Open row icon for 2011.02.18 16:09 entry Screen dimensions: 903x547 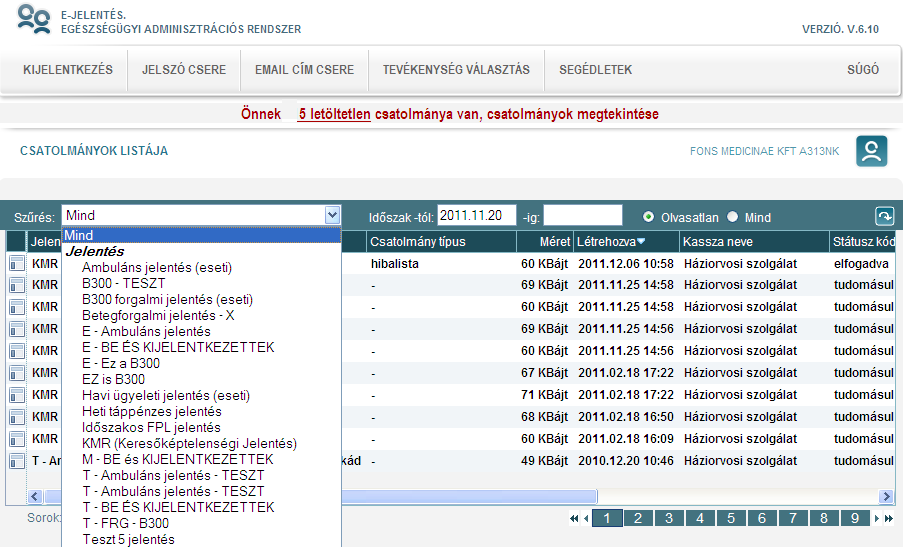pos(17,439)
